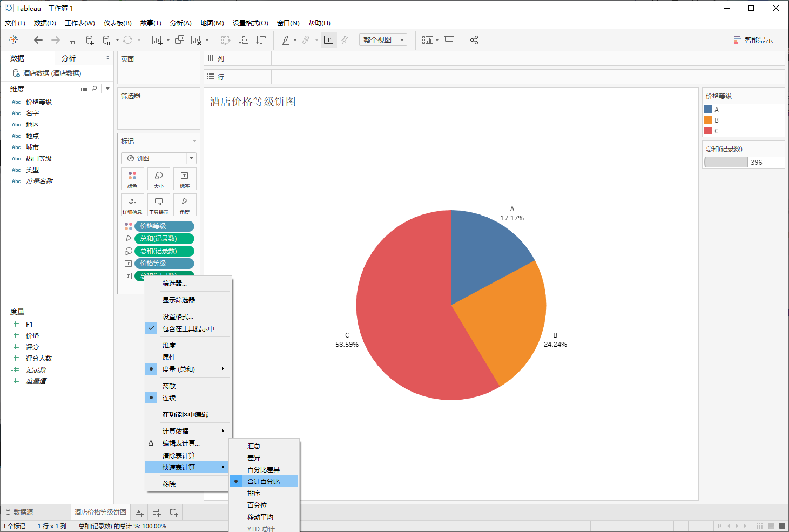Click the group members paperclip icon

(x=306, y=40)
